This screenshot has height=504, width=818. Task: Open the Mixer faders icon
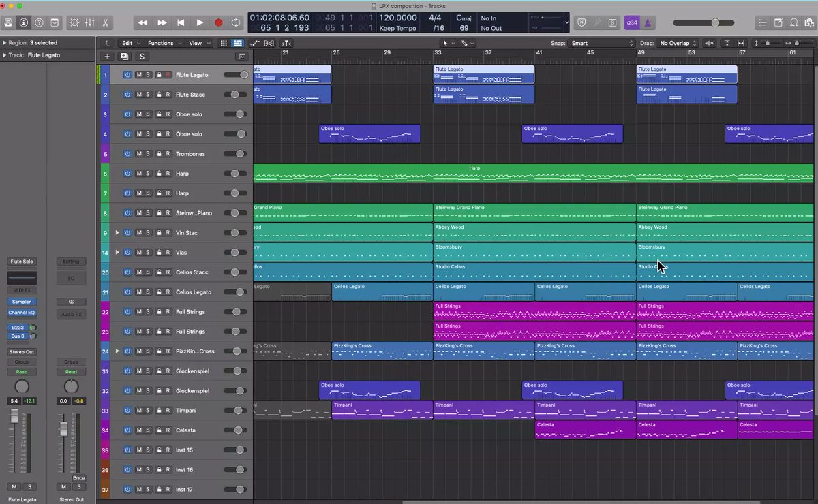click(x=90, y=22)
